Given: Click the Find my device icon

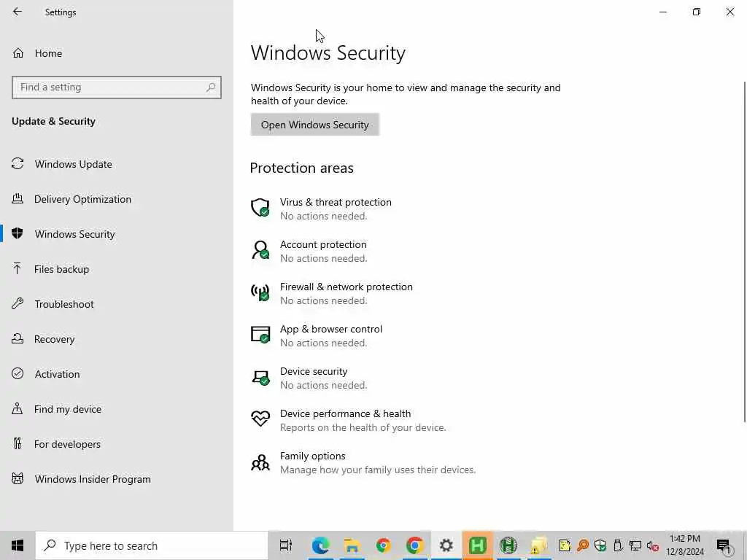Looking at the screenshot, I should tap(18, 409).
